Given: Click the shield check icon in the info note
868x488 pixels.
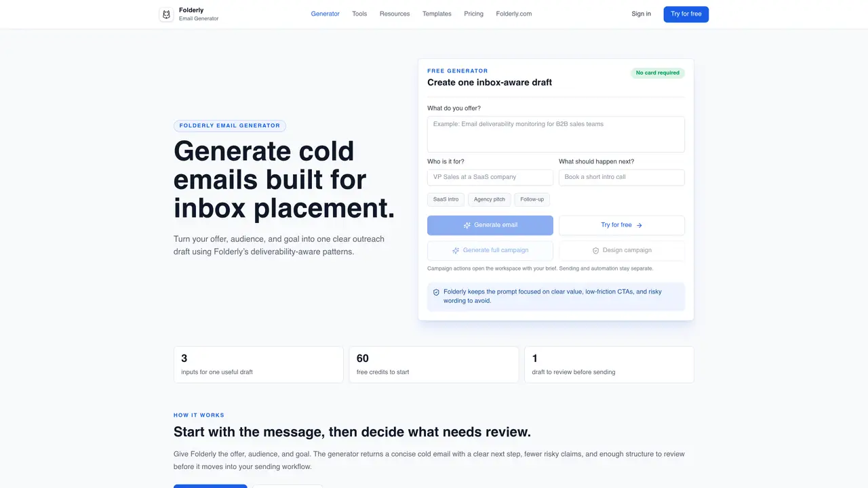Looking at the screenshot, I should pos(436,293).
